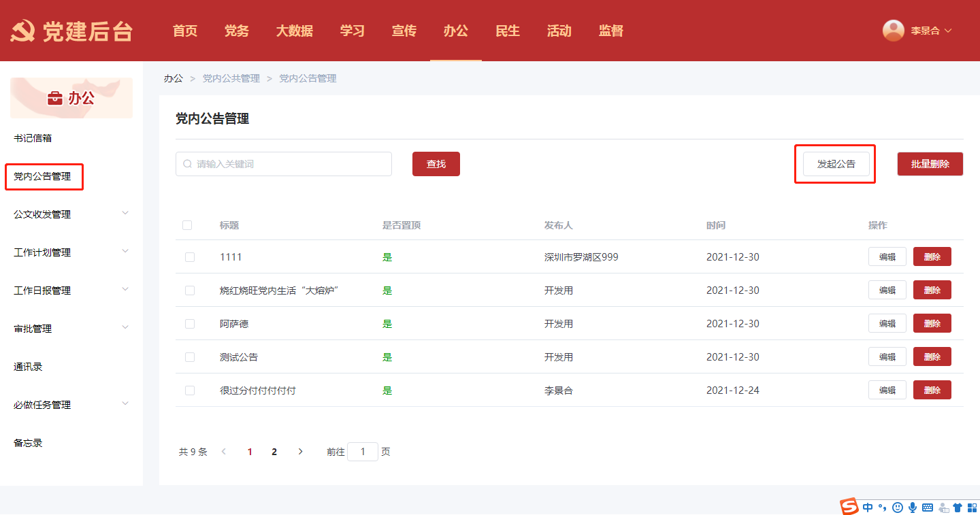Click the previous page left arrow
This screenshot has height=515, width=980.
224,452
